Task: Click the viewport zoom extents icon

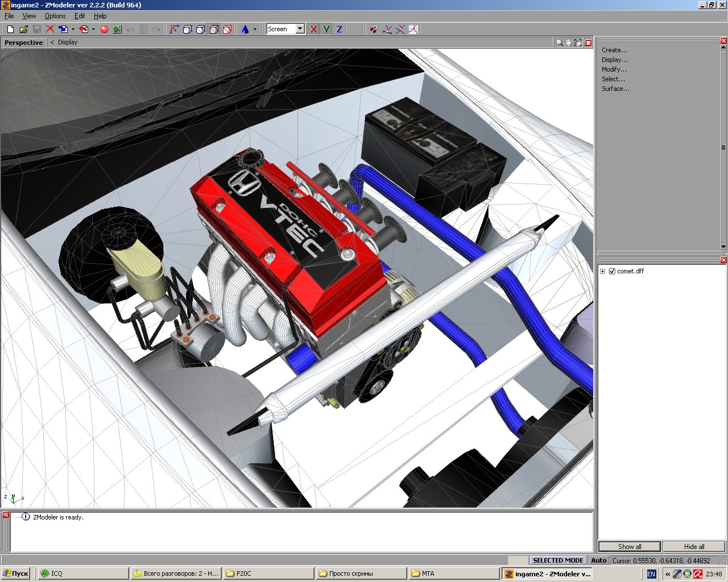Action: (x=578, y=43)
